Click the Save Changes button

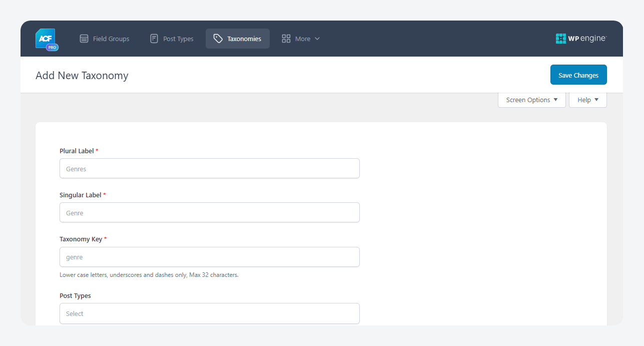(x=578, y=75)
